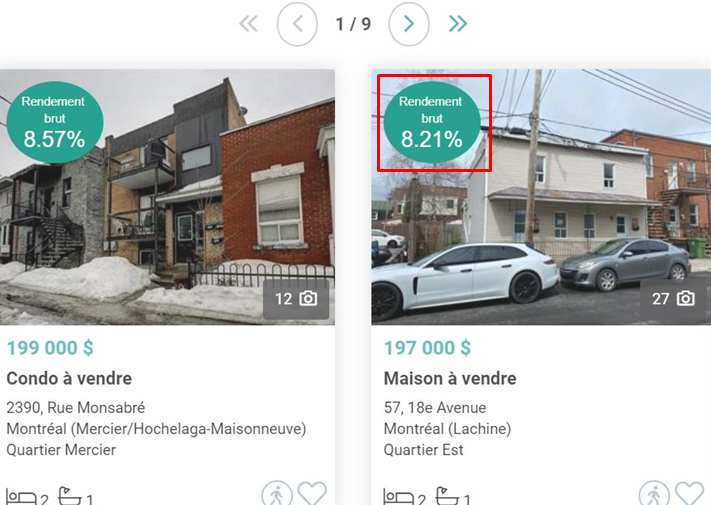Go to first page double-arrow icon
This screenshot has width=711, height=505.
click(x=248, y=24)
